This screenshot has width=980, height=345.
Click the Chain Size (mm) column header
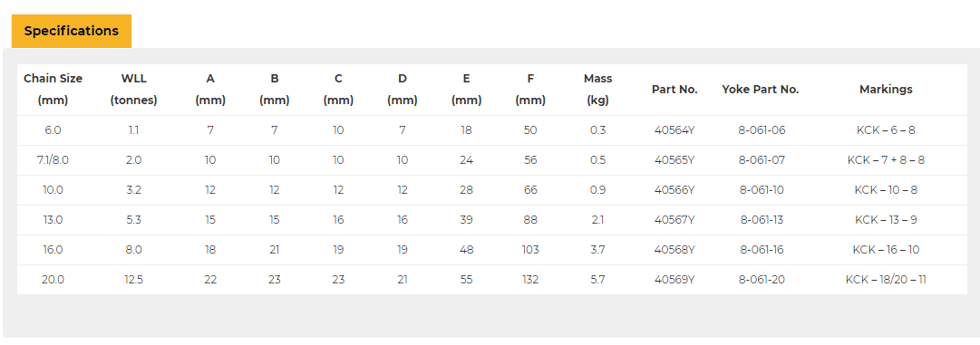pos(53,90)
